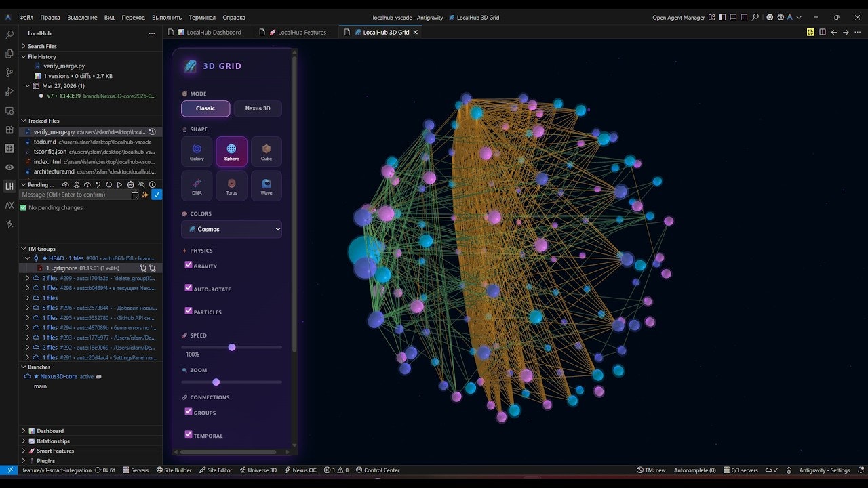
Task: Show history for verify_merge.py tracked file
Action: tap(153, 132)
